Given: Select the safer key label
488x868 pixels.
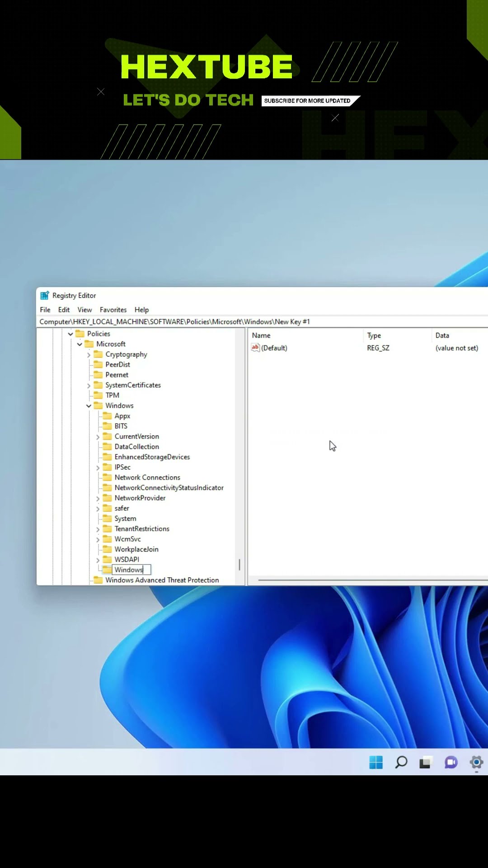Looking at the screenshot, I should 122,508.
